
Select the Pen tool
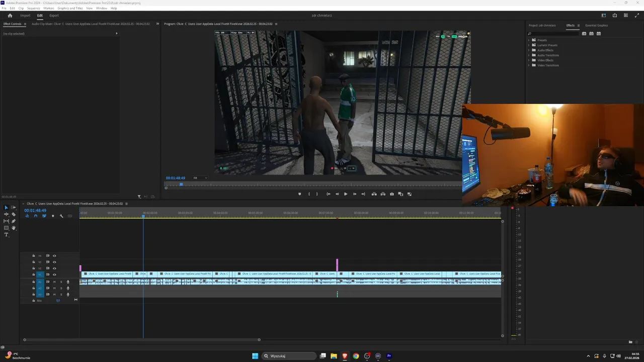tap(14, 221)
